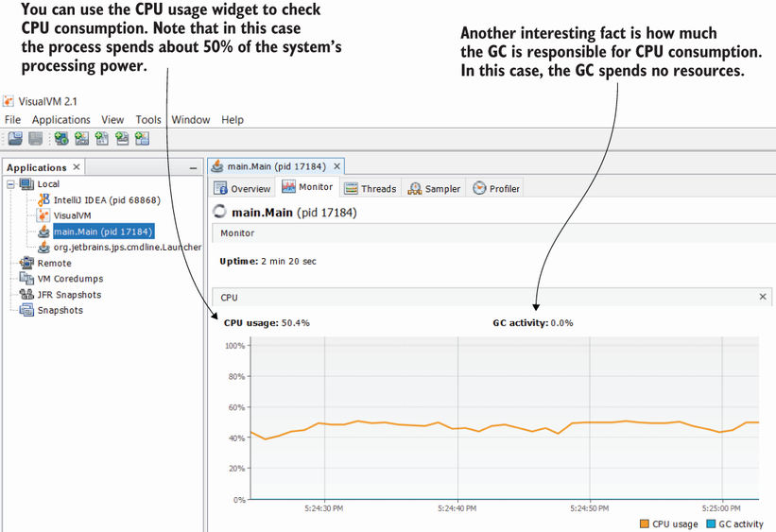Click the org.jetbrains.jps.cmdline.Launcher process
The height and width of the screenshot is (532, 776).
[127, 247]
